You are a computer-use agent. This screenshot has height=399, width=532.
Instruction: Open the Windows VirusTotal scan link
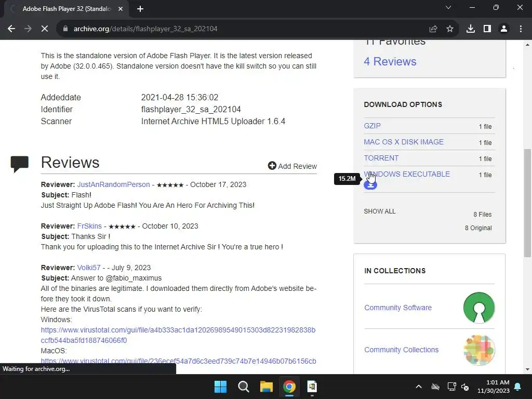178,335
